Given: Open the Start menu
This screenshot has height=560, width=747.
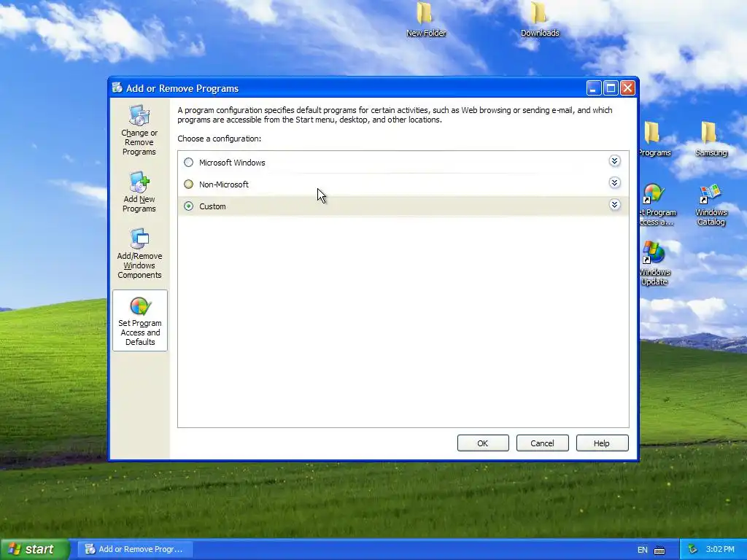Looking at the screenshot, I should click(x=34, y=549).
